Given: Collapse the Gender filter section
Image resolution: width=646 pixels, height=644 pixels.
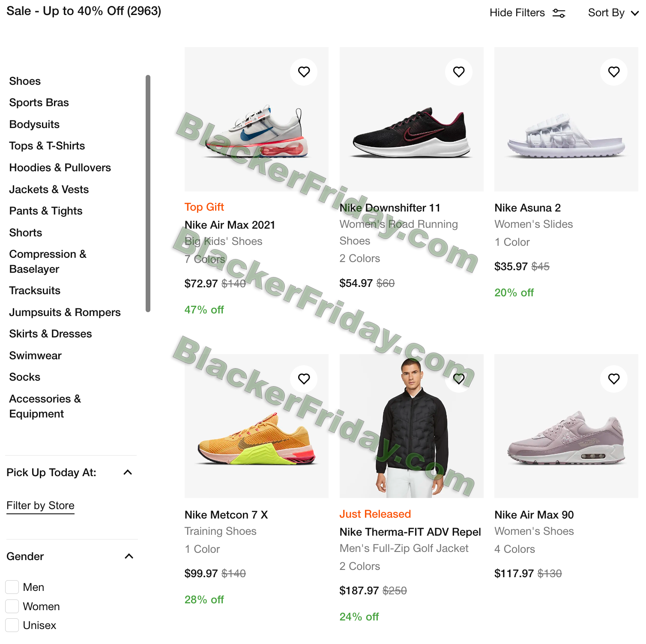Looking at the screenshot, I should coord(129,556).
